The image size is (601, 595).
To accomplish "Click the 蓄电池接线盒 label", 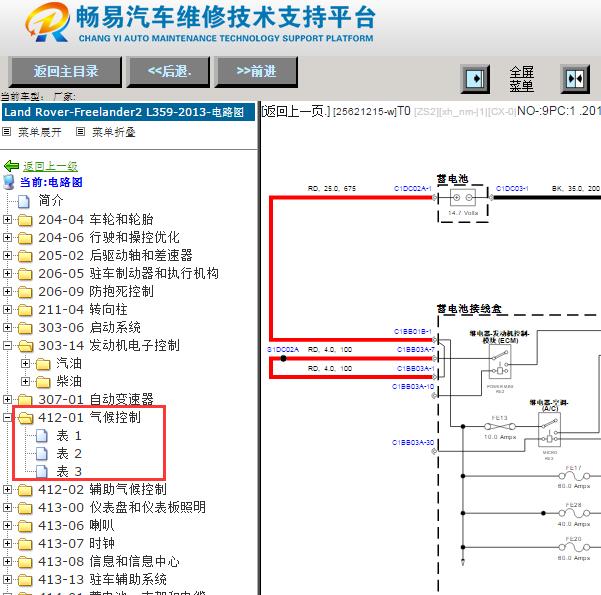I will (x=469, y=309).
